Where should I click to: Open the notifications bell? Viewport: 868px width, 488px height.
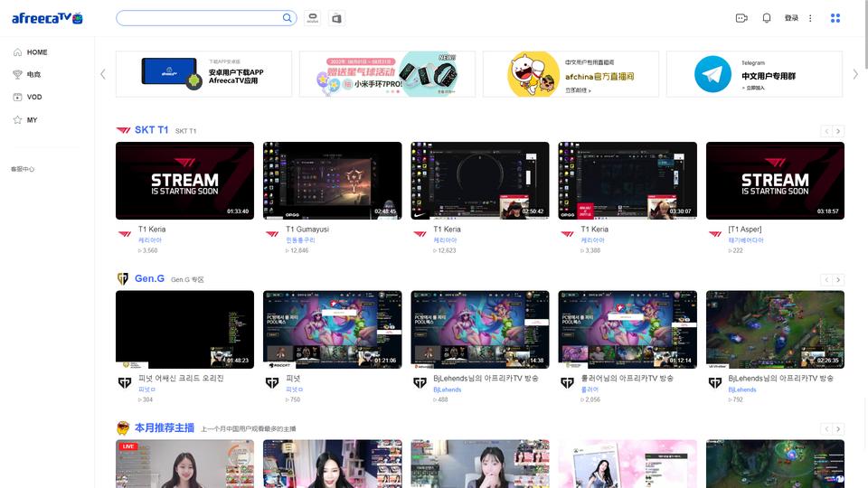point(767,18)
